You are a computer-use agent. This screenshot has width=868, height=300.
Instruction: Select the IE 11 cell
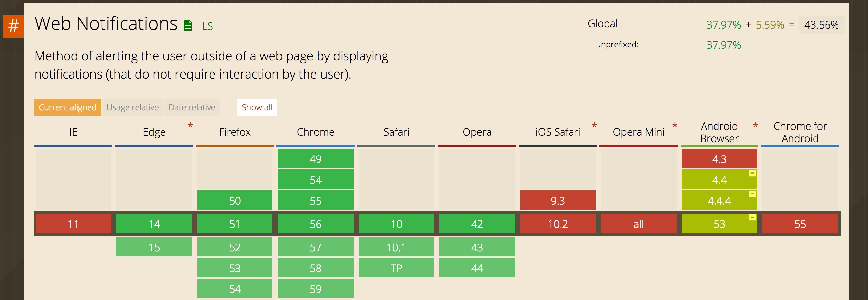(73, 224)
